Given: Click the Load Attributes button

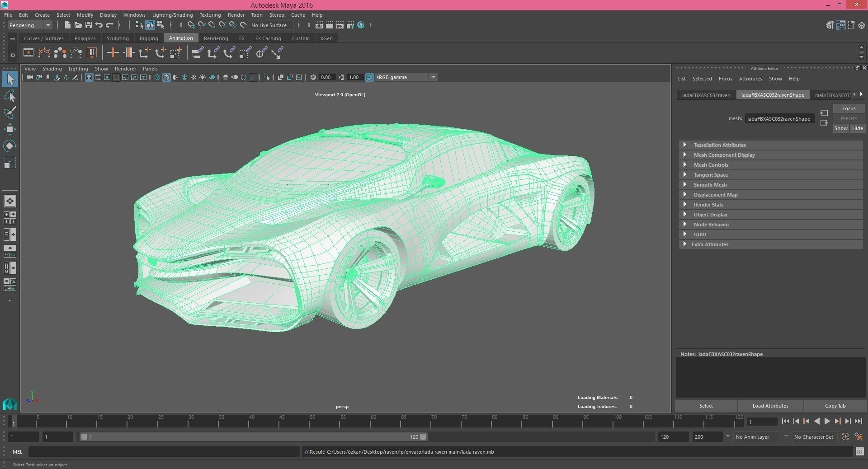Looking at the screenshot, I should pos(770,406).
